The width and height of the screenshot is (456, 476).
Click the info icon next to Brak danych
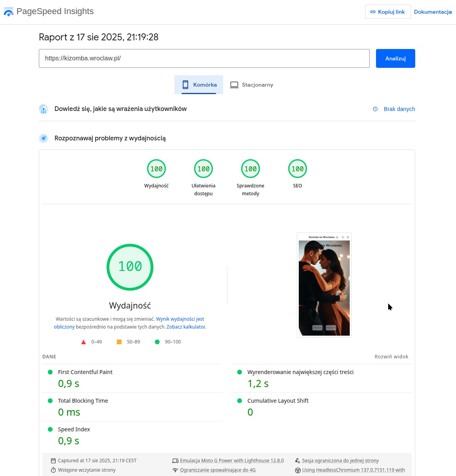point(375,109)
